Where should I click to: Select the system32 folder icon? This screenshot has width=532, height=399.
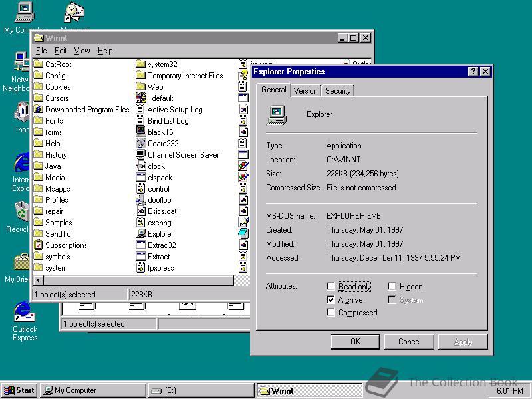pos(140,64)
